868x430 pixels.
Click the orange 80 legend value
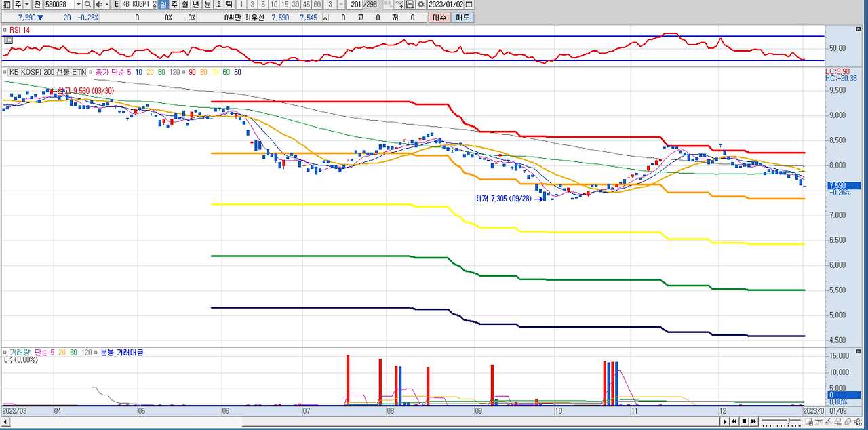click(x=203, y=71)
